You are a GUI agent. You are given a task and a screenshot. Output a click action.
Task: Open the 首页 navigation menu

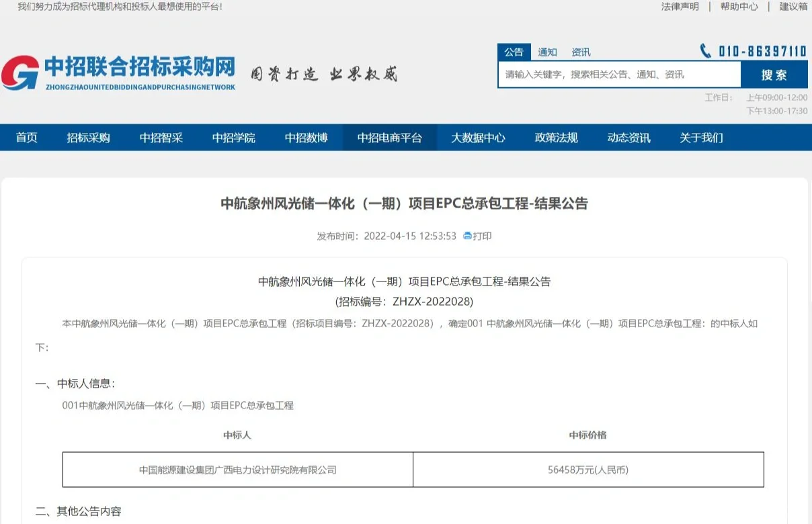pos(27,138)
